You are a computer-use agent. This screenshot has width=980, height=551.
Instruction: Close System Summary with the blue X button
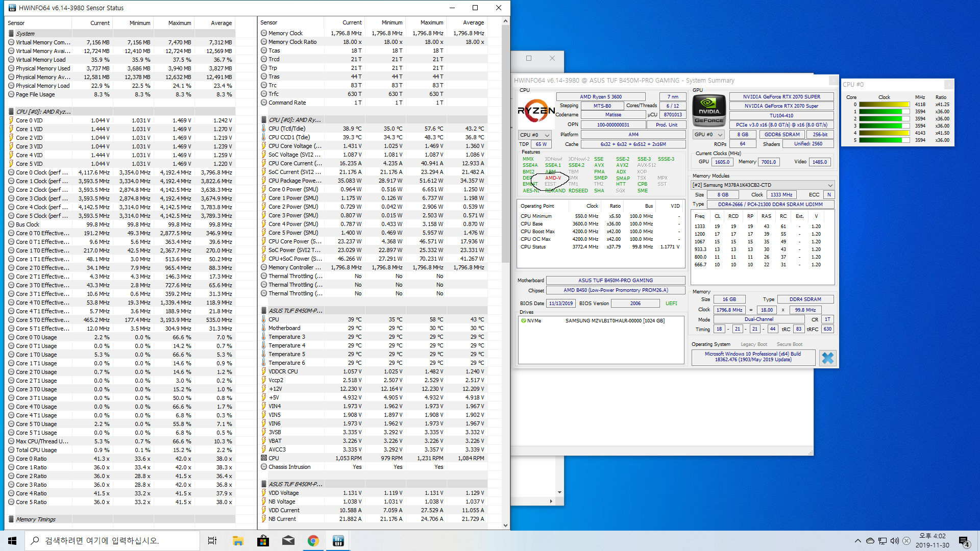tap(827, 358)
